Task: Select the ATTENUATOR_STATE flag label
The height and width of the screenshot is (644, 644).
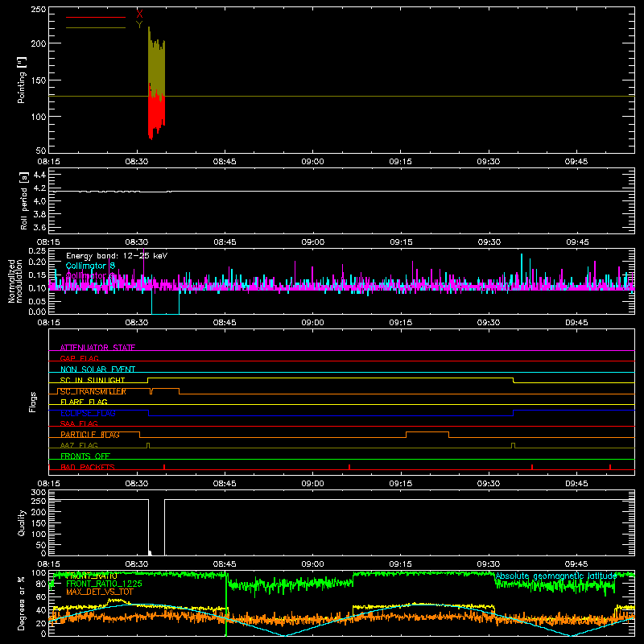Action: [97, 348]
